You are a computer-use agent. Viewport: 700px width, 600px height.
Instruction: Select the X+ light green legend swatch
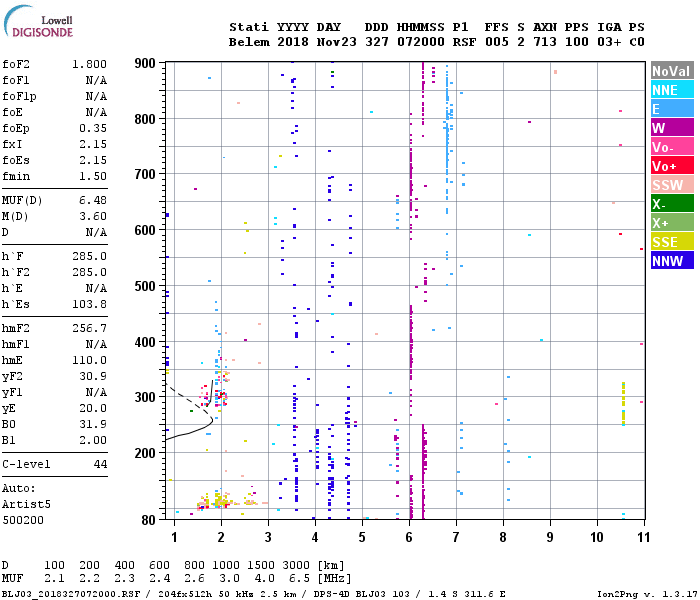[x=672, y=223]
